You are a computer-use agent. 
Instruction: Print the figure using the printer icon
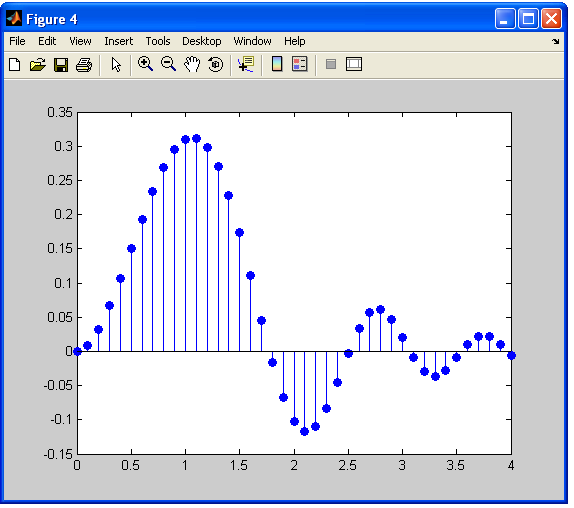[x=84, y=65]
